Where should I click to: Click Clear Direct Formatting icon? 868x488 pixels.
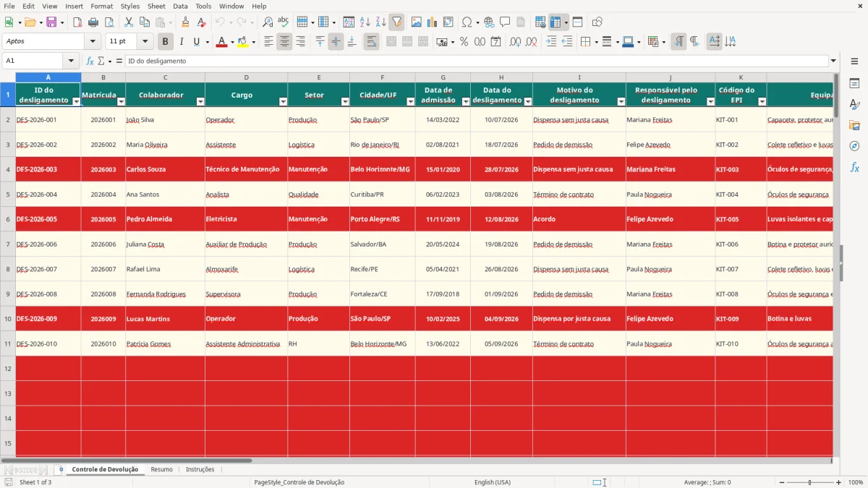(201, 22)
